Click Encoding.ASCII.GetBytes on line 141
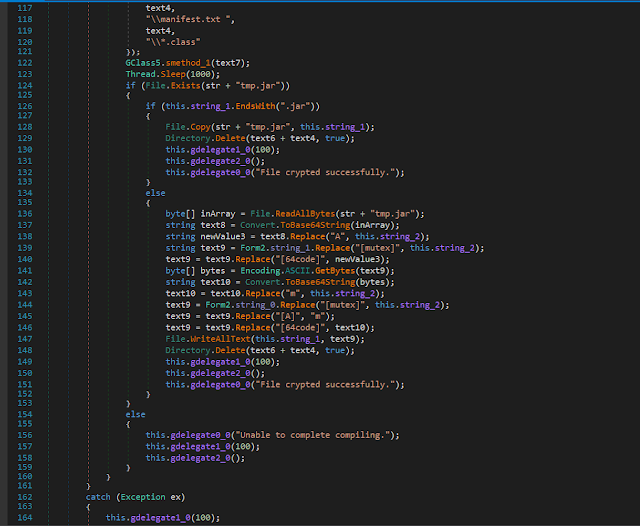Viewport: 640px width, 526px height. [298, 271]
